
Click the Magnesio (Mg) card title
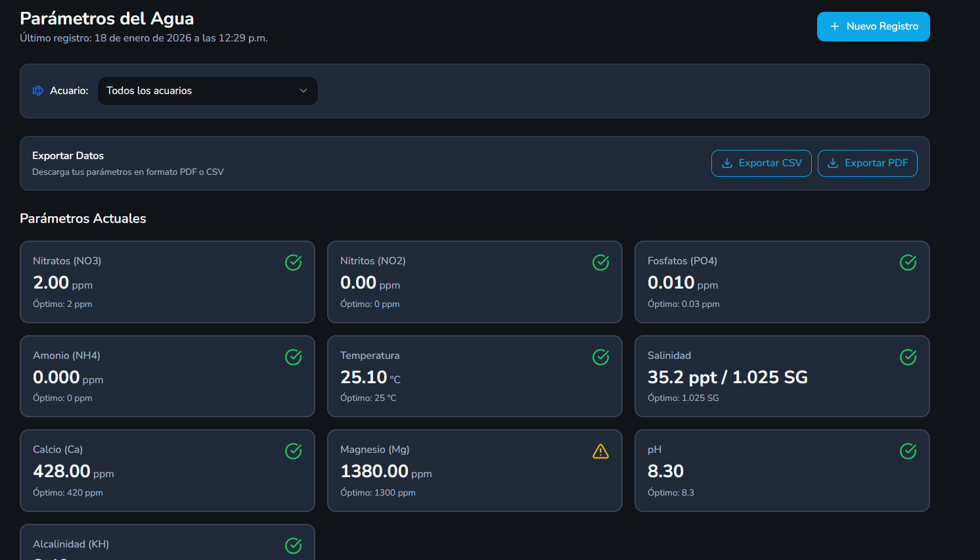click(375, 450)
